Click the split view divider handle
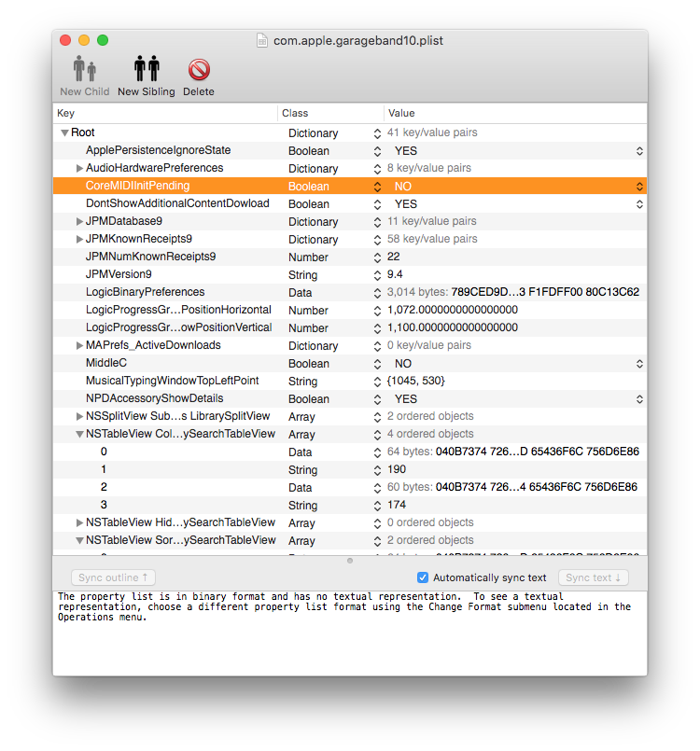This screenshot has height=751, width=700. (350, 561)
